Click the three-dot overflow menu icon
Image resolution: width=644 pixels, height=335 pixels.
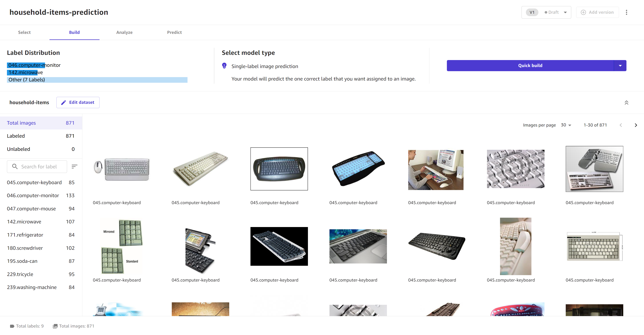pyautogui.click(x=626, y=12)
